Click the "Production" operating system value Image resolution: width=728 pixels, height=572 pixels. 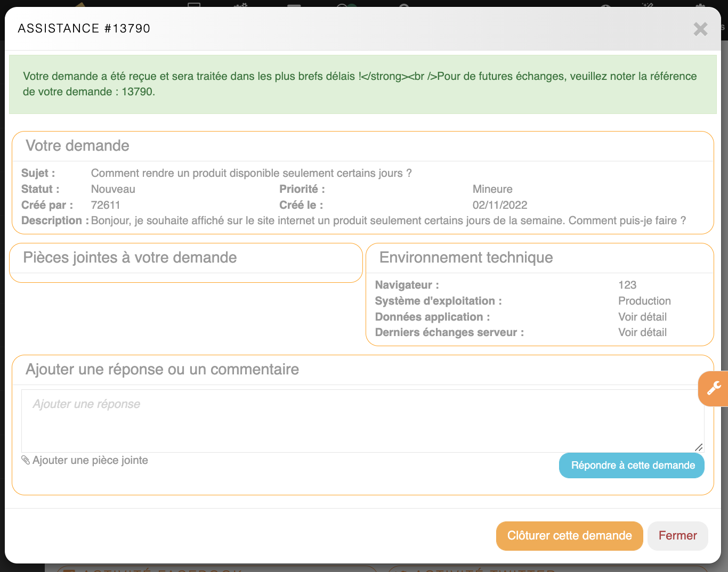644,301
